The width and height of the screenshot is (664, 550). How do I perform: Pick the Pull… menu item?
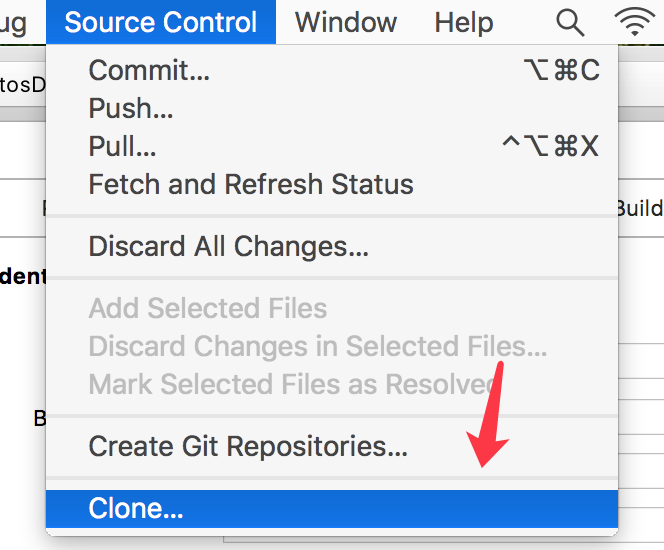tap(122, 146)
